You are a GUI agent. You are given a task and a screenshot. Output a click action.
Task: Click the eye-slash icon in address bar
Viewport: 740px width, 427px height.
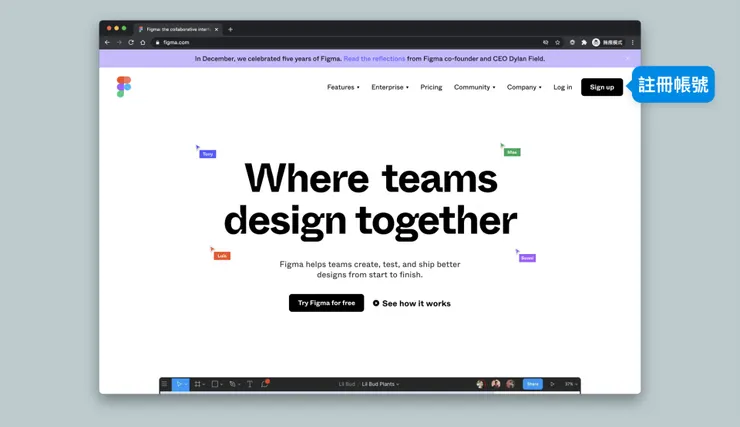[546, 42]
